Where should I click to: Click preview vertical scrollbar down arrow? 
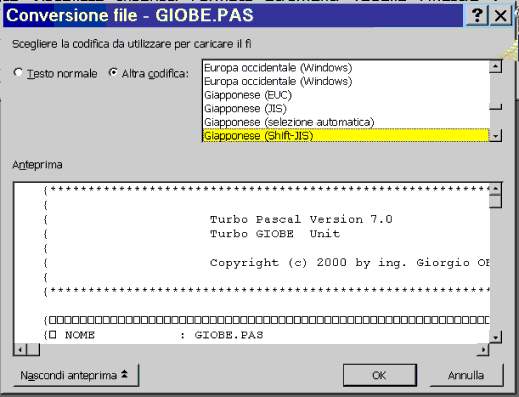pyautogui.click(x=496, y=337)
